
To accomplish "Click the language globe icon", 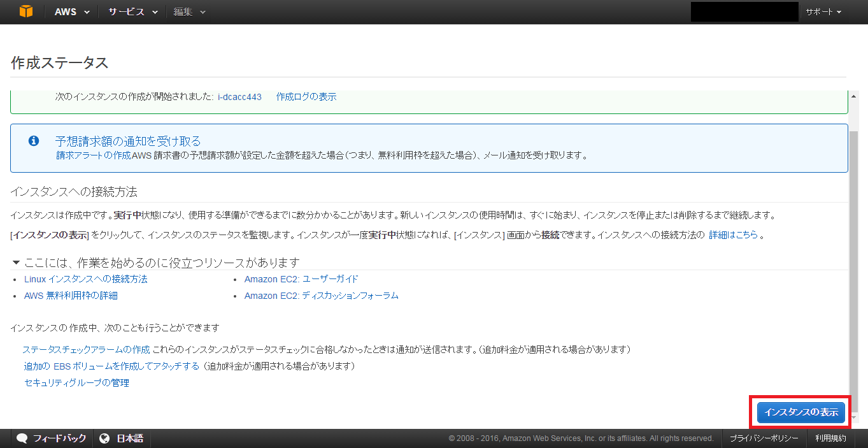I will click(104, 438).
